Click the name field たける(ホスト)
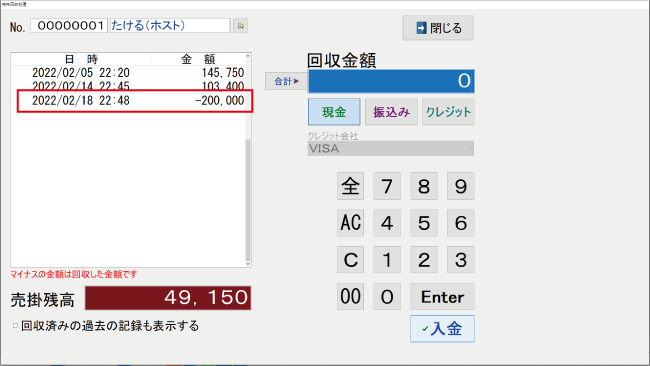 [170, 26]
